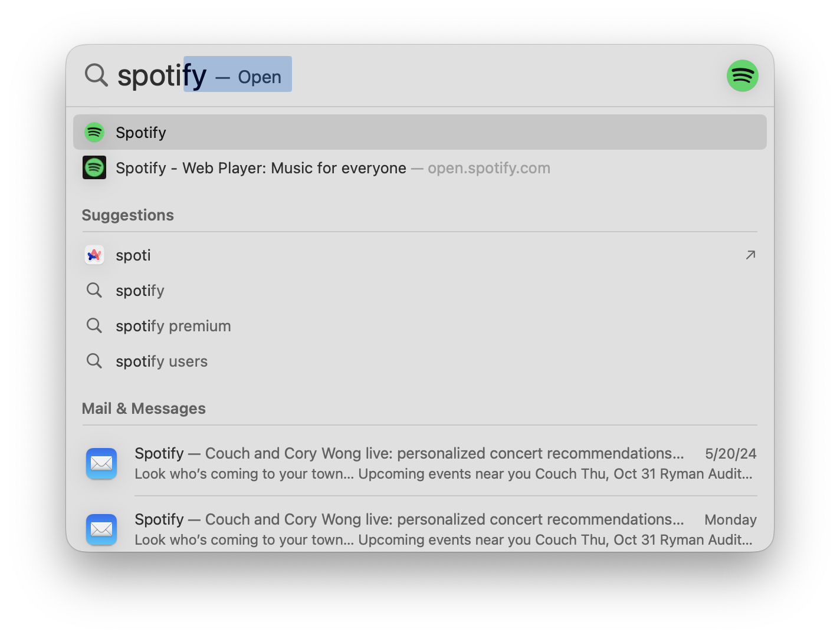Image resolution: width=840 pixels, height=639 pixels.
Task: Click the Arc browser icon beside spoti
Action: [x=94, y=255]
